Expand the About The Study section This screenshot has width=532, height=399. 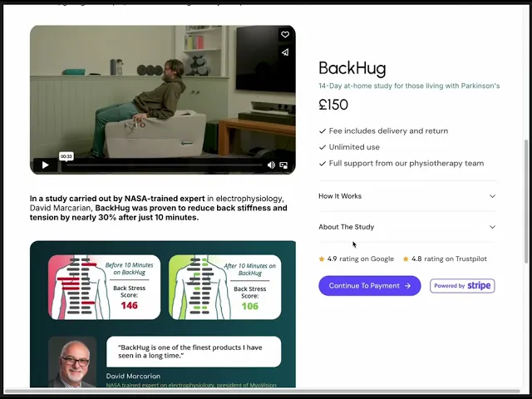coord(407,227)
